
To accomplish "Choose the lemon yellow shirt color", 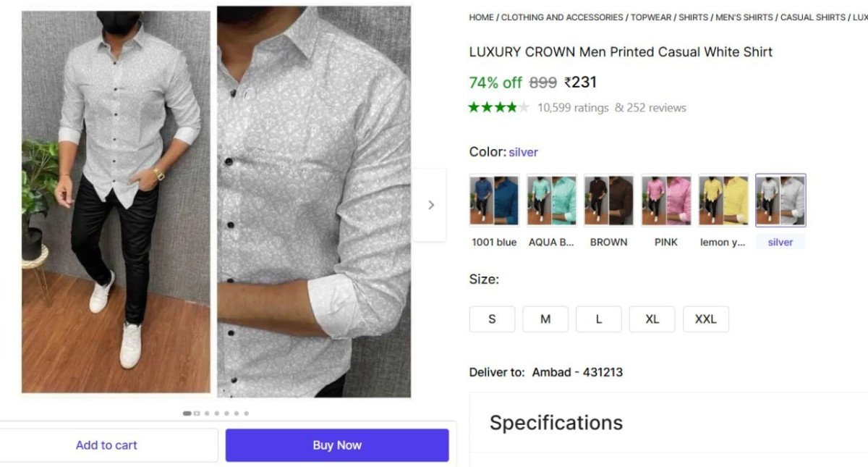I will coord(723,201).
